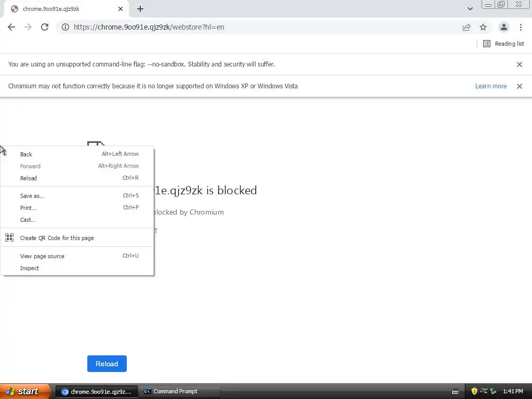Click the taskbar clock 1:41 PM

click(x=513, y=392)
